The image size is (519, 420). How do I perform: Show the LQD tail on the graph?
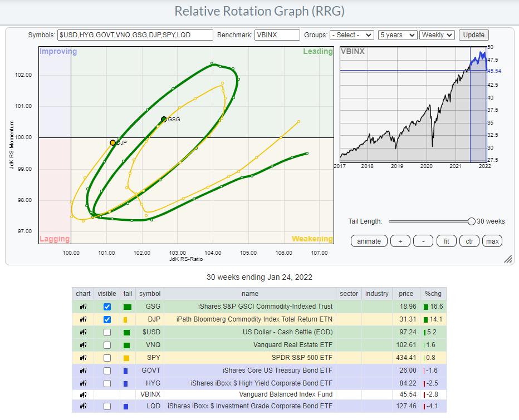pyautogui.click(x=107, y=407)
